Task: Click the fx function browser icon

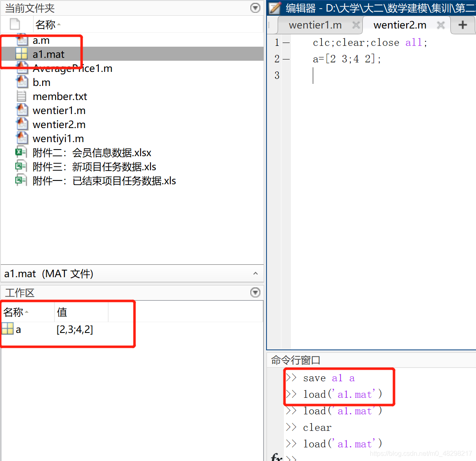Action: pos(276,456)
